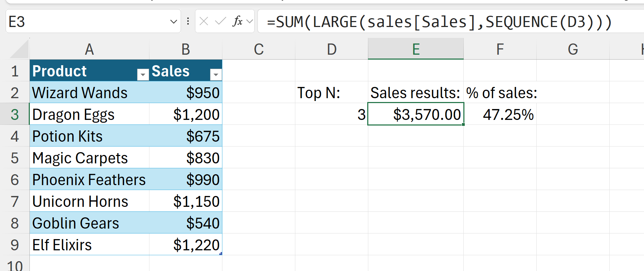Click the Cancel X icon in formula bar
Screen dimensions: 644x271
pos(204,21)
